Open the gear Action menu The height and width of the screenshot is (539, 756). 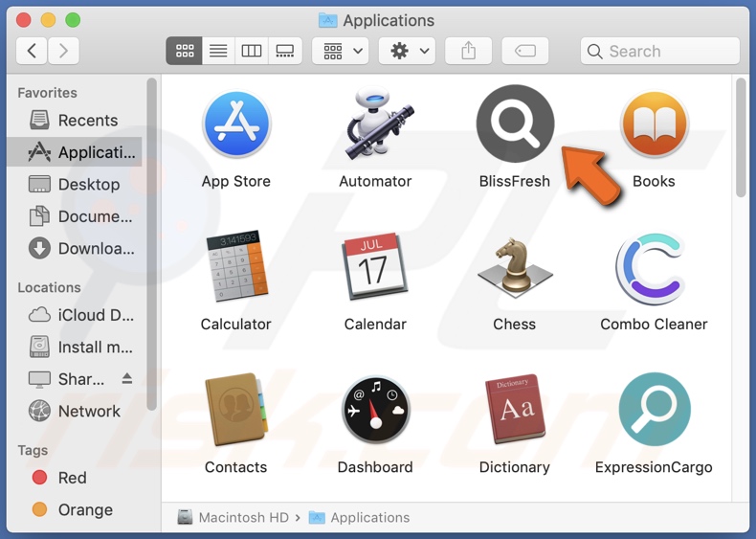407,51
